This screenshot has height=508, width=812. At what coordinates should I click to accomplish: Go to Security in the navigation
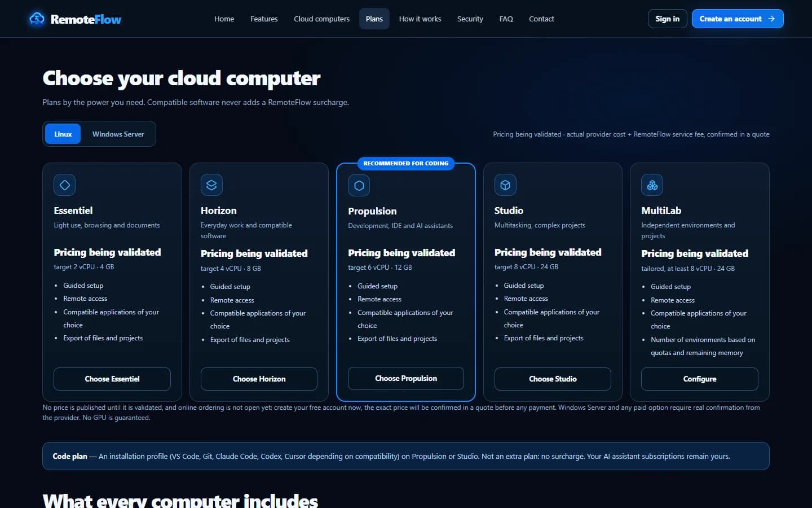[x=470, y=19]
